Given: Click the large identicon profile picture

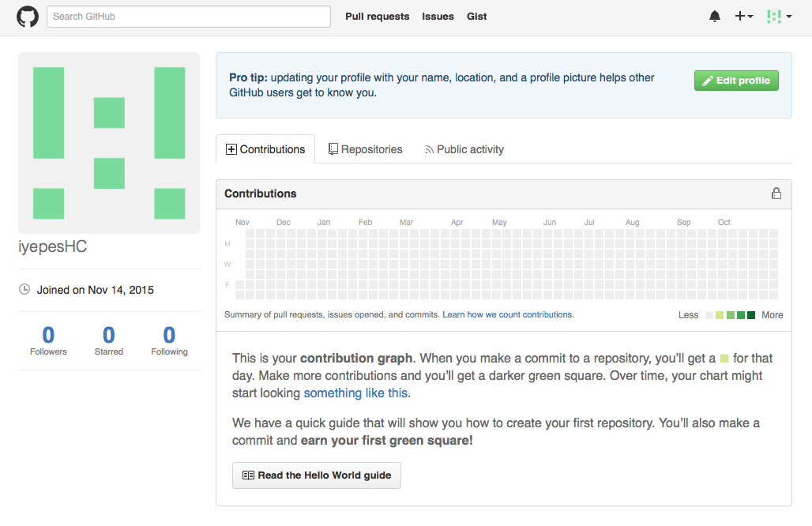Looking at the screenshot, I should (x=109, y=143).
